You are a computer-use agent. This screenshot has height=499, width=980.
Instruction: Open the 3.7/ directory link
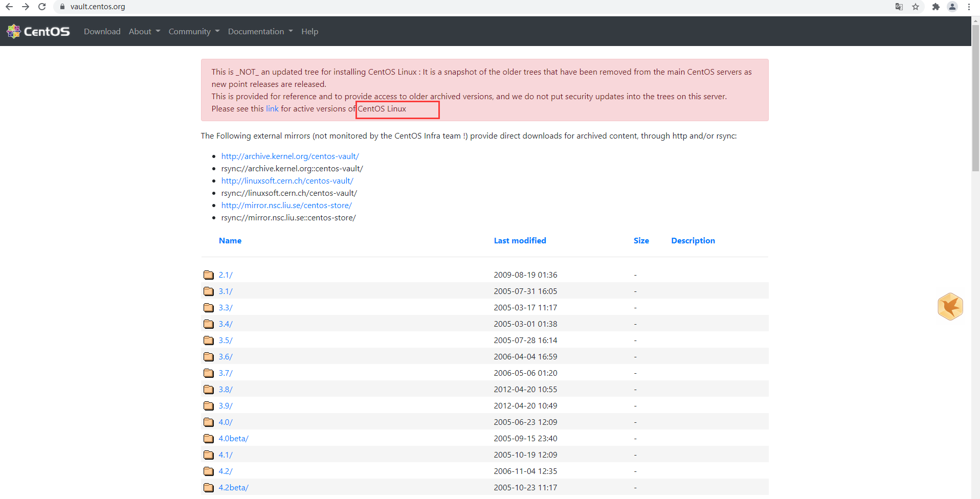pos(226,373)
